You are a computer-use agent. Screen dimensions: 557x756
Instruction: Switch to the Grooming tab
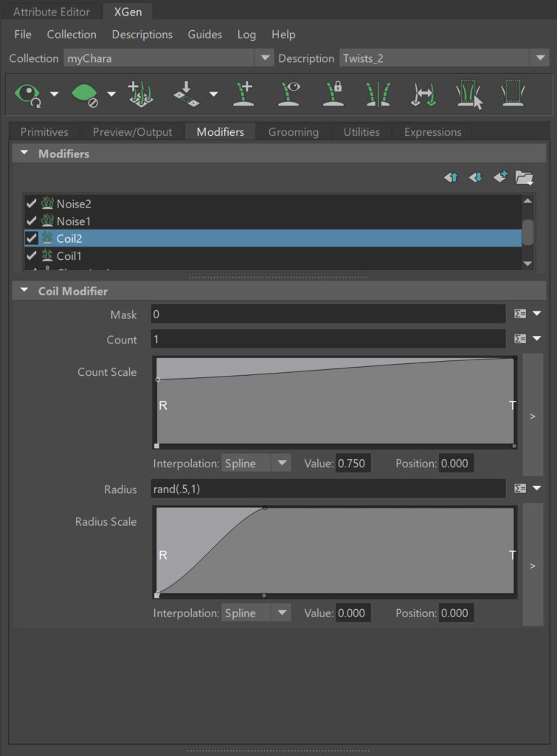(293, 132)
